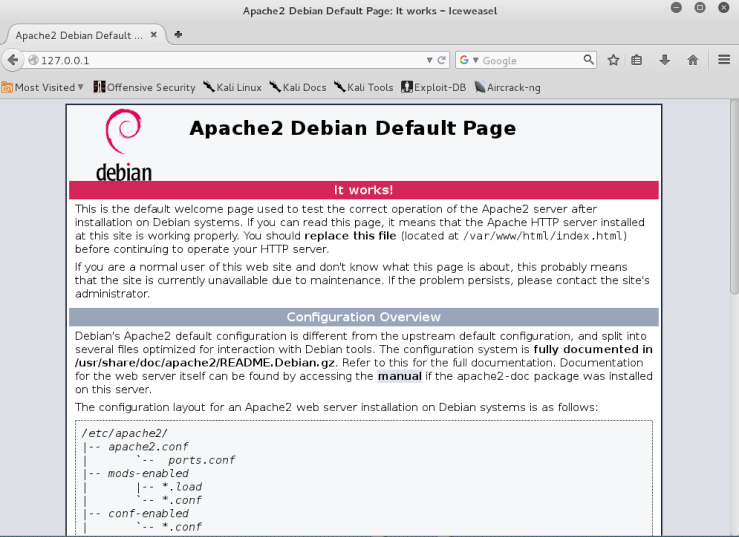Image resolution: width=739 pixels, height=537 pixels.
Task: Open the Google search engine dropdown
Action: (x=470, y=60)
